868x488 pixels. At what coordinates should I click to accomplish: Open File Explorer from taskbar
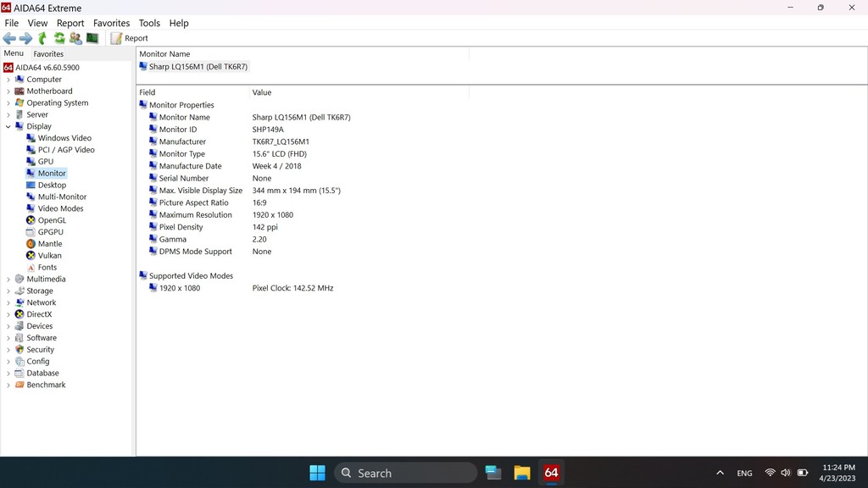coord(522,473)
